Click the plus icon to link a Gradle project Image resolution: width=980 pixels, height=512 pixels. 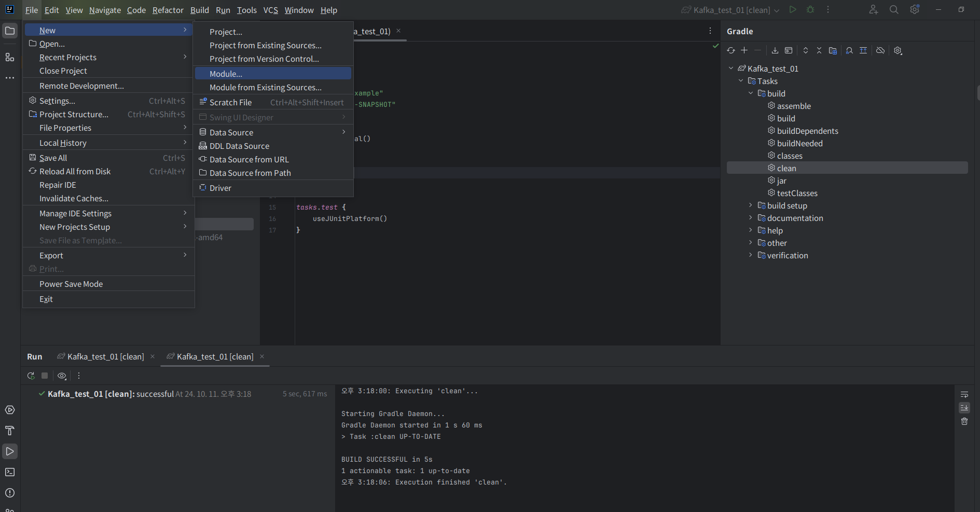[744, 50]
